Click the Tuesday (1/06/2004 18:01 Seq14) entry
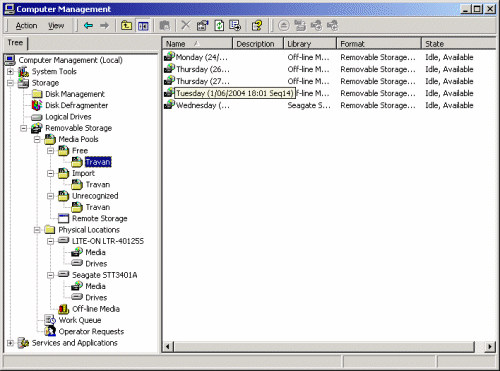The image size is (500, 371). pos(235,93)
